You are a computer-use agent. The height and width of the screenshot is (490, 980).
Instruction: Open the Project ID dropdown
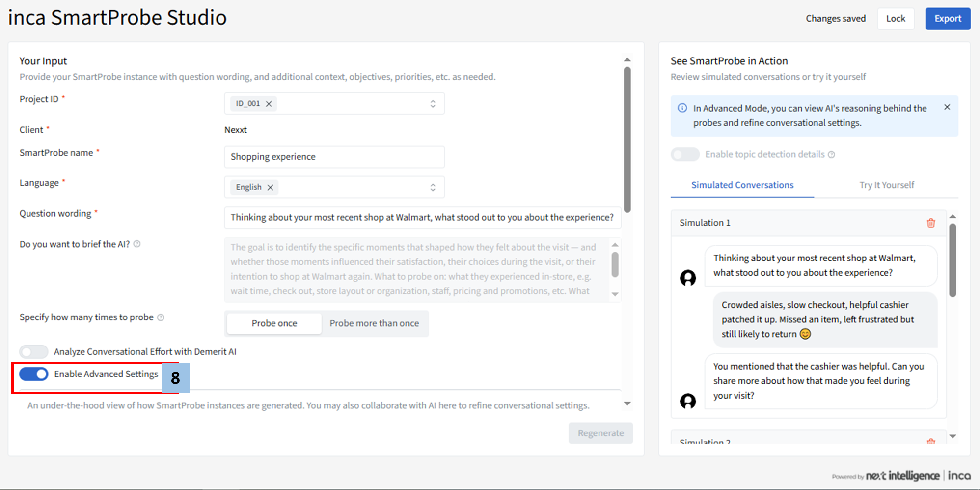[x=432, y=104]
